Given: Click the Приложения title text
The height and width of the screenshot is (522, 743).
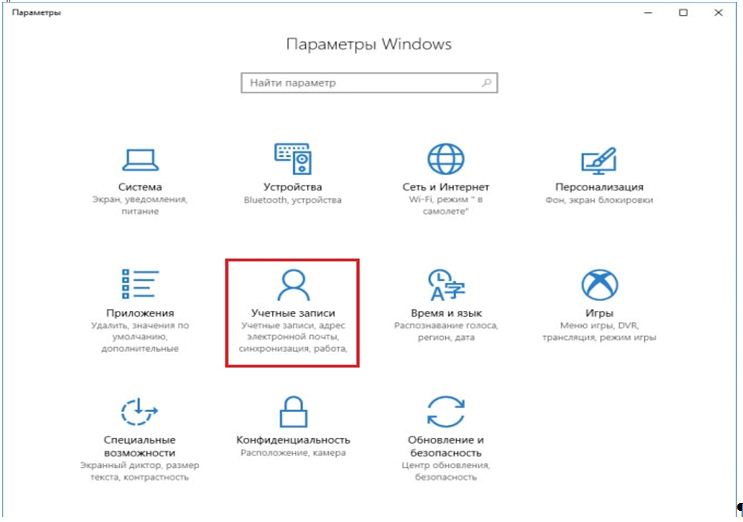Looking at the screenshot, I should (140, 313).
